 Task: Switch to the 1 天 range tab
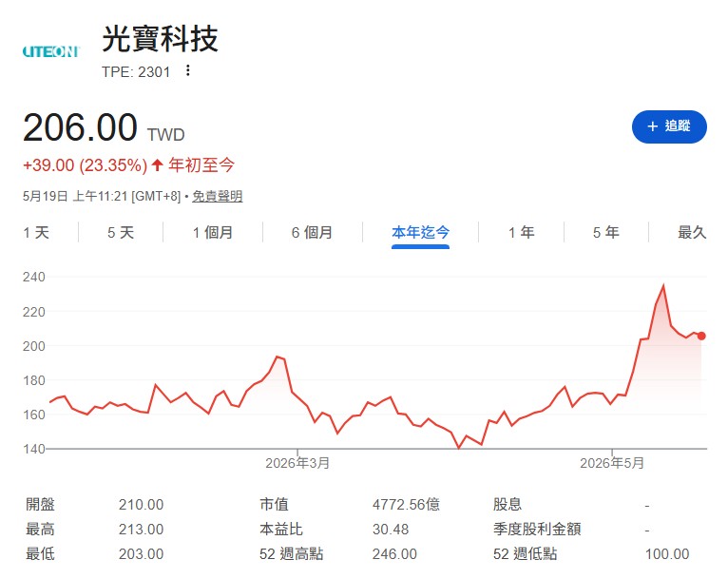(x=36, y=232)
